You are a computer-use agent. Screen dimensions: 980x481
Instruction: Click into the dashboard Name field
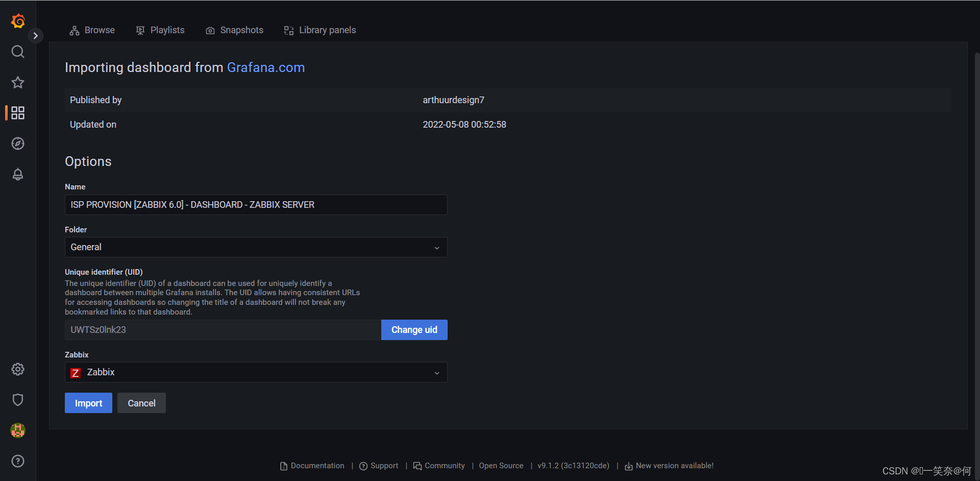pyautogui.click(x=256, y=205)
